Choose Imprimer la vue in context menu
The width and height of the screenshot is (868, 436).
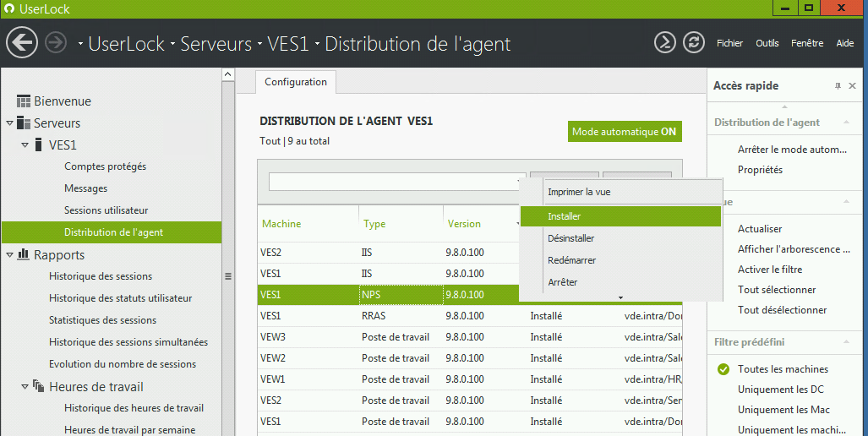click(x=621, y=192)
